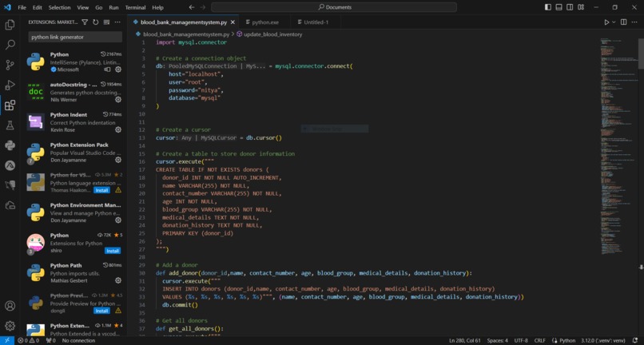Open manage gear for Python Path extension
This screenshot has width=644, height=345.
118,280
